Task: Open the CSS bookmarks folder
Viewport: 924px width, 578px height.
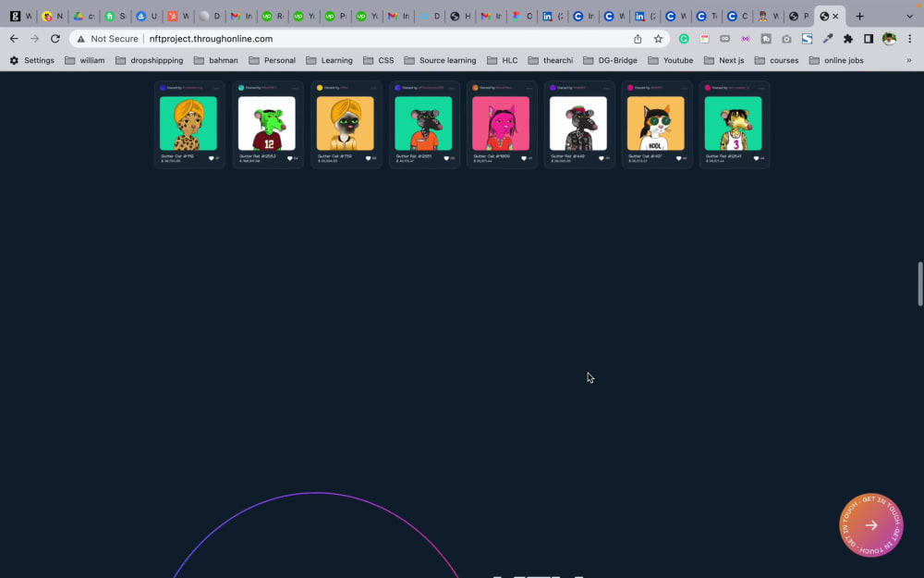Action: pyautogui.click(x=378, y=60)
